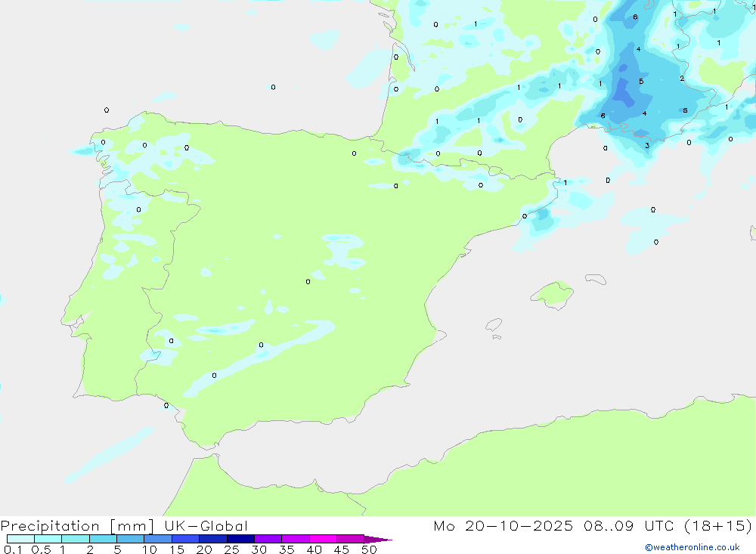Click the '15' legend scale label
Image resolution: width=756 pixels, height=554 pixels.
(x=176, y=549)
